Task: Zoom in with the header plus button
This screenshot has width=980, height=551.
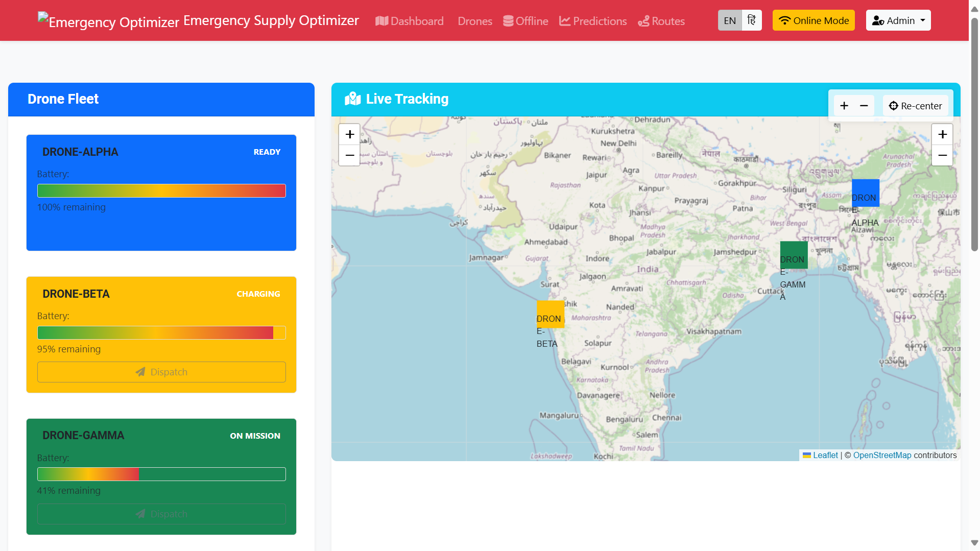Action: click(844, 106)
